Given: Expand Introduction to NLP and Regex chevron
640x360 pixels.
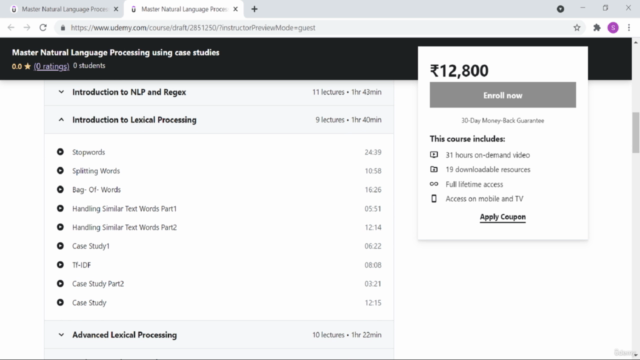Looking at the screenshot, I should pos(61,92).
